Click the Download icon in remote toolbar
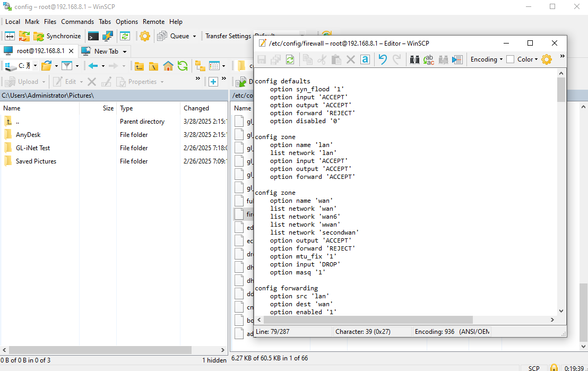588x371 pixels. 240,81
